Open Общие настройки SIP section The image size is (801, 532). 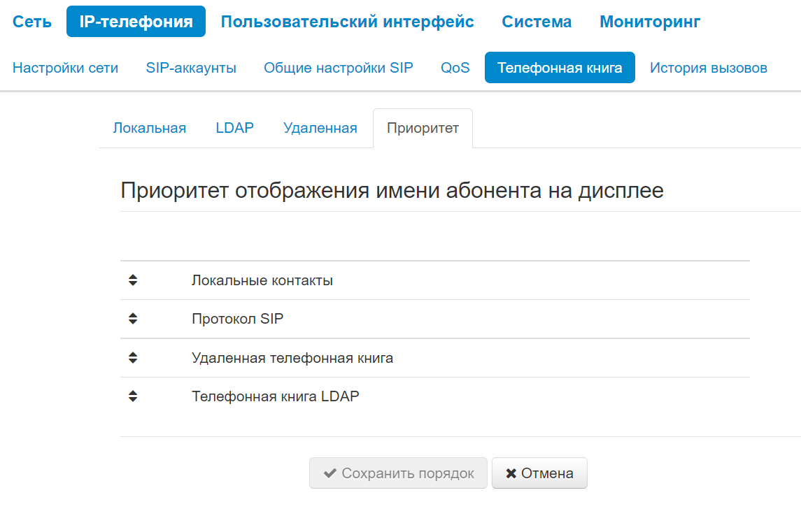339,68
